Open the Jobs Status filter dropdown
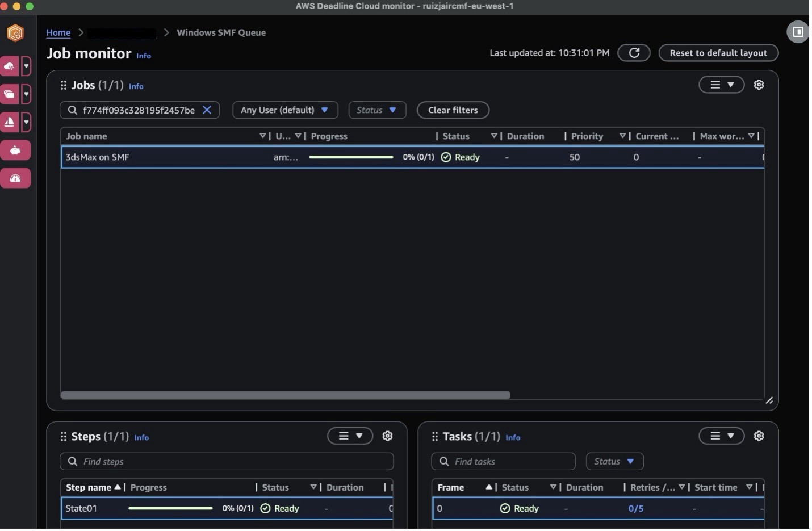The image size is (812, 531). (377, 110)
